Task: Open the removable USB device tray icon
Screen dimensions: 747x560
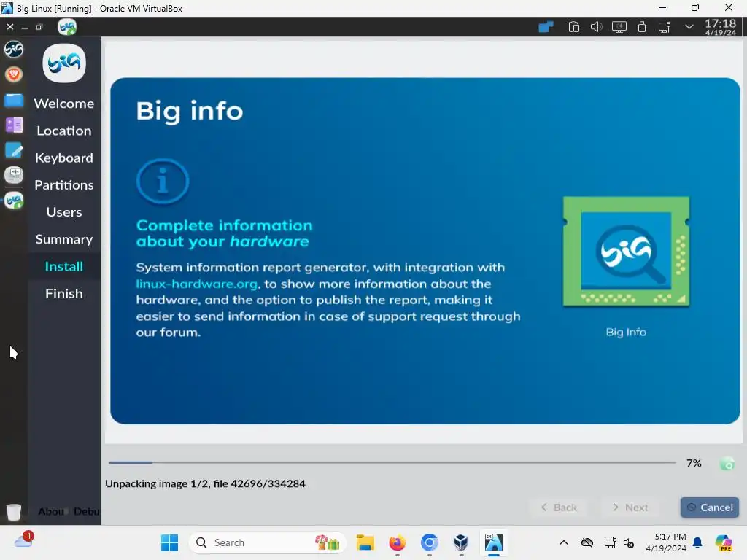Action: (642, 27)
